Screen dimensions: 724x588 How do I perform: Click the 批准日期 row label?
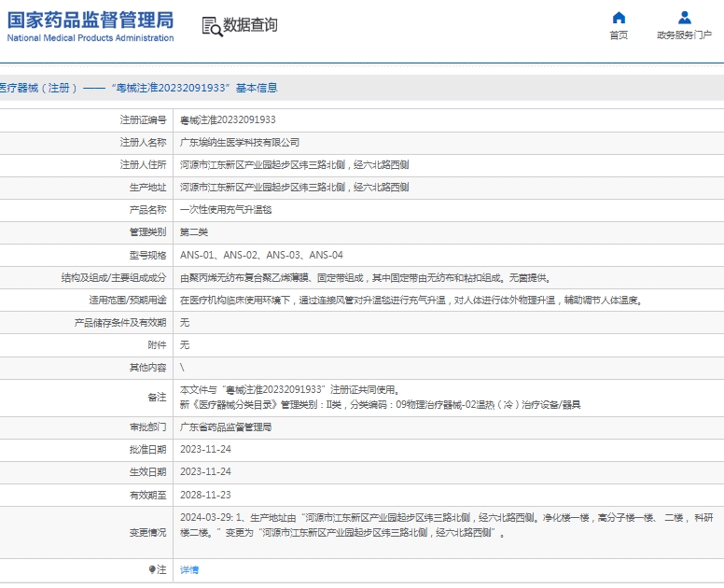point(147,450)
